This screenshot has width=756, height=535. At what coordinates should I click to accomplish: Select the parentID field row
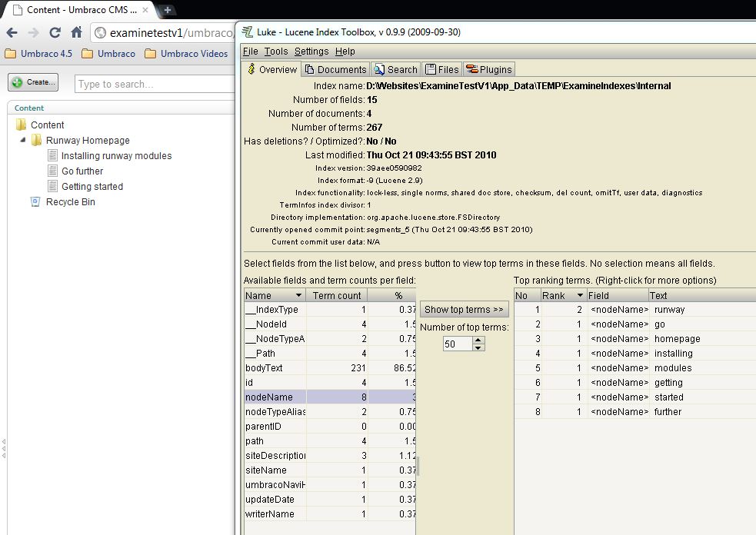point(330,426)
